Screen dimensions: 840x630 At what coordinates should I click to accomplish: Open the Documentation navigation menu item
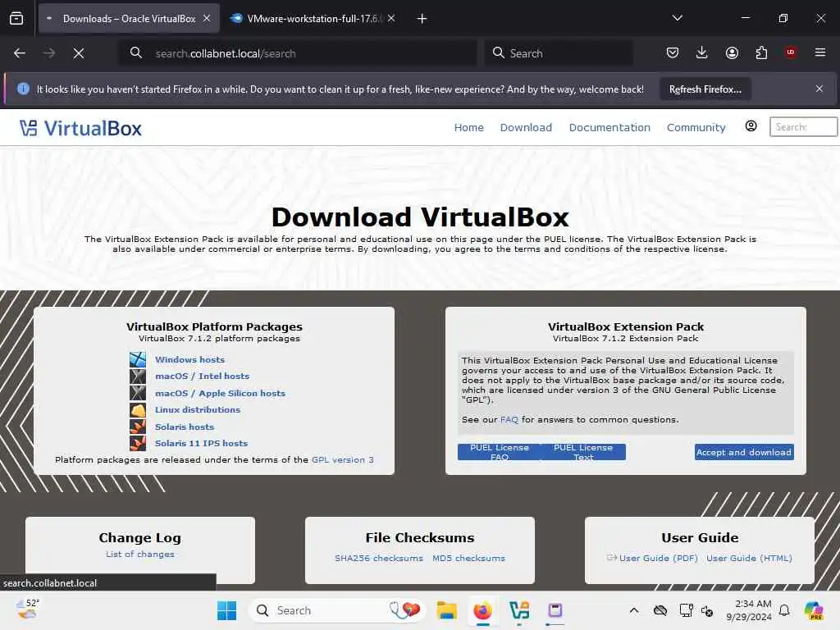coord(609,127)
